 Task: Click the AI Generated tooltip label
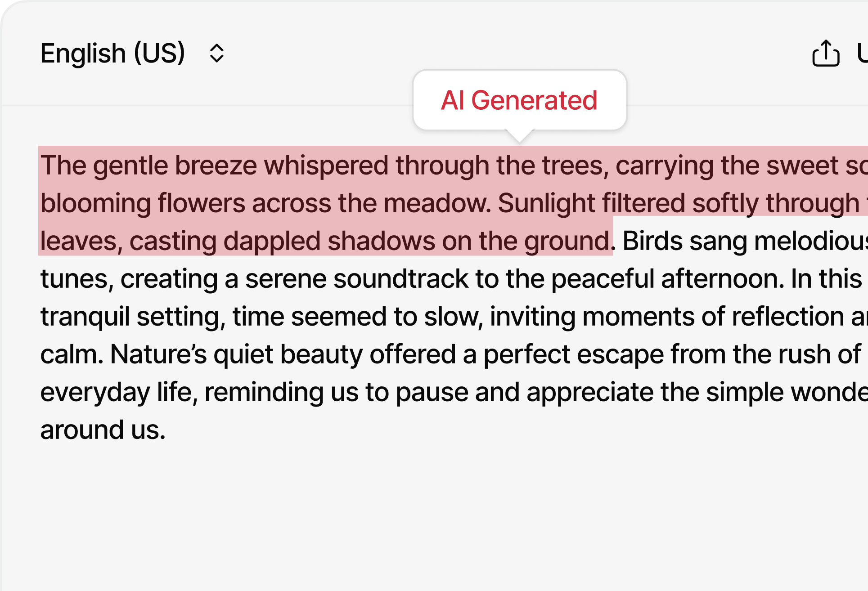click(519, 100)
